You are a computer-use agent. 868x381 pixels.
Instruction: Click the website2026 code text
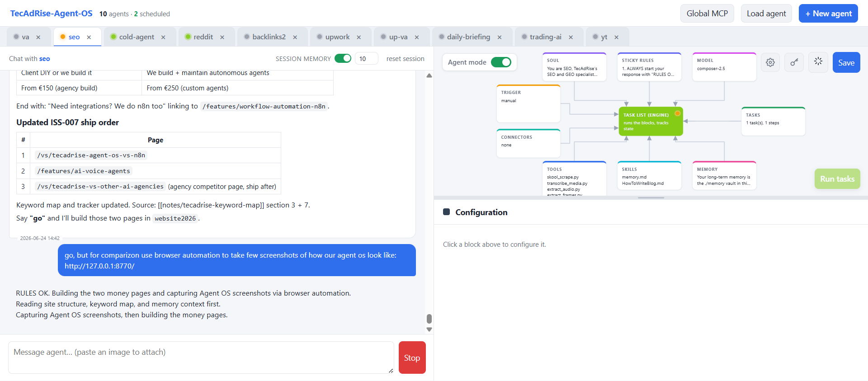[175, 218]
